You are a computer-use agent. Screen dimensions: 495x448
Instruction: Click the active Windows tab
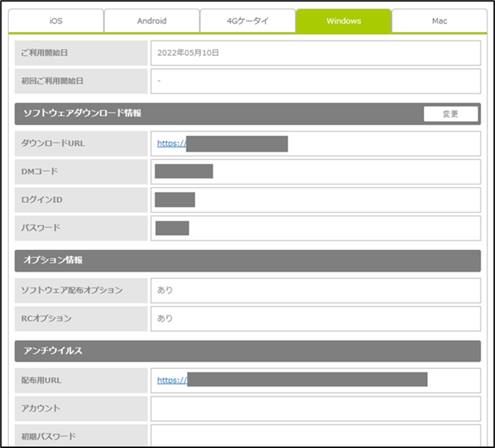343,21
